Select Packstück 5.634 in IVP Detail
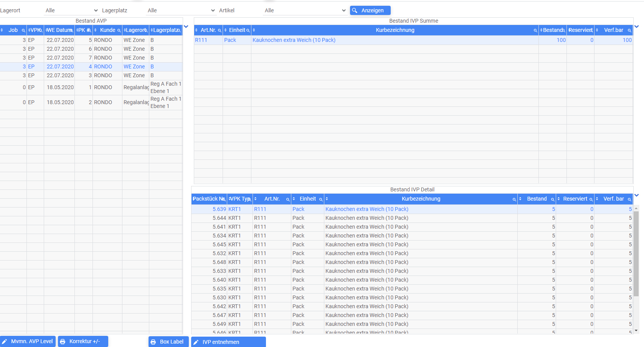644x347 pixels. 412,236
